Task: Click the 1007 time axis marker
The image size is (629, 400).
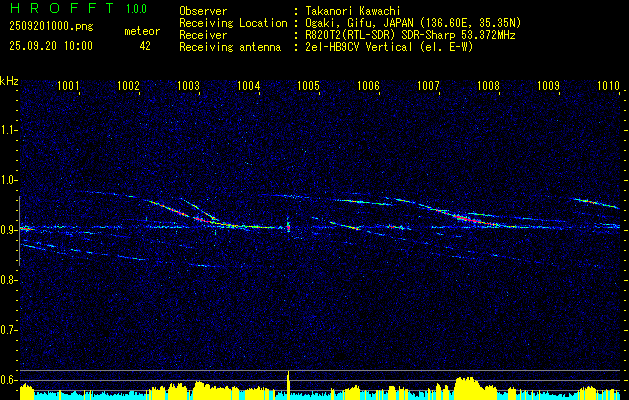Action: (x=428, y=85)
